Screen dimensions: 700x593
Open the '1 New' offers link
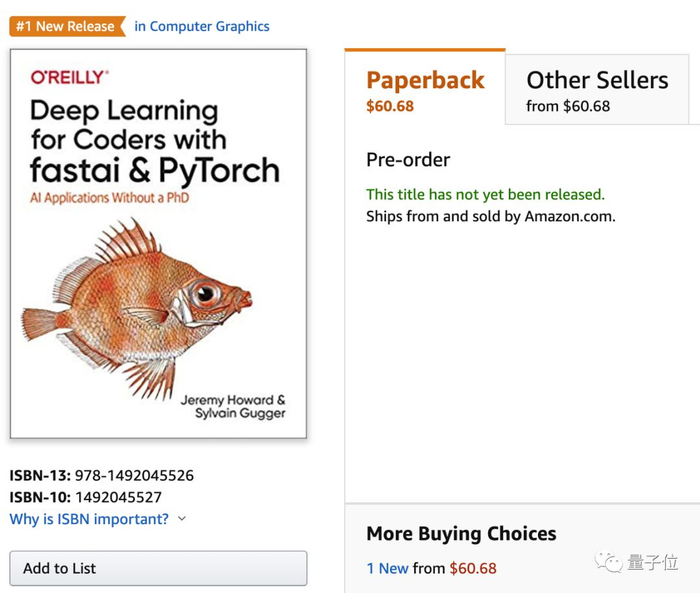pyautogui.click(x=387, y=568)
